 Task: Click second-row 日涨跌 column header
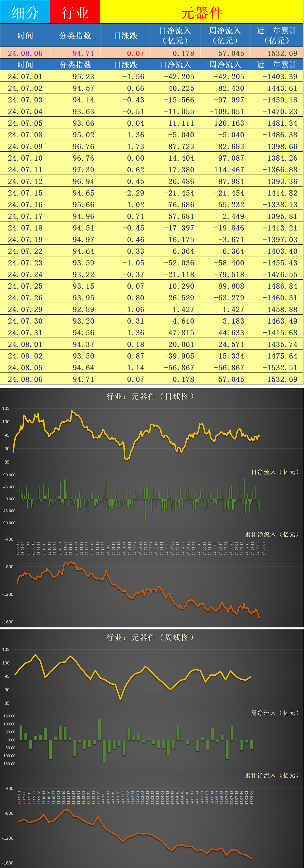[x=125, y=65]
